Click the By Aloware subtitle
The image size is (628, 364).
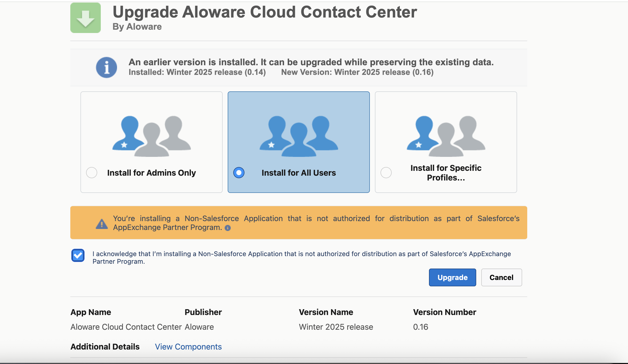click(x=137, y=27)
